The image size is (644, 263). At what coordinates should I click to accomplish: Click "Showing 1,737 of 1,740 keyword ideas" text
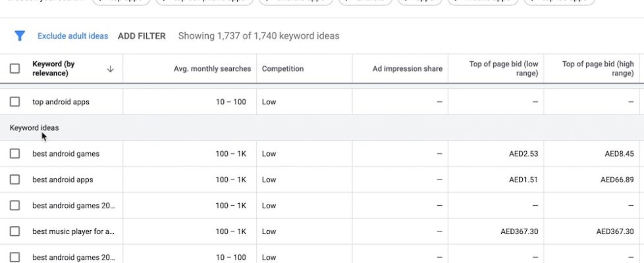259,36
